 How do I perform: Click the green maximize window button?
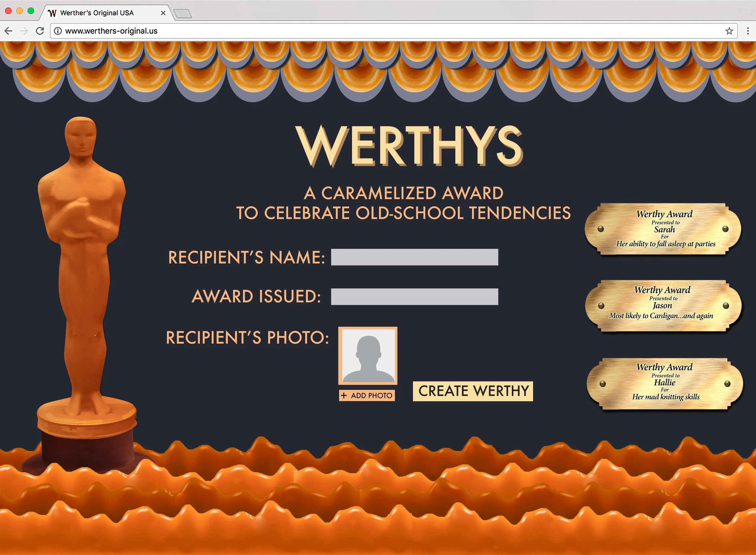[31, 11]
